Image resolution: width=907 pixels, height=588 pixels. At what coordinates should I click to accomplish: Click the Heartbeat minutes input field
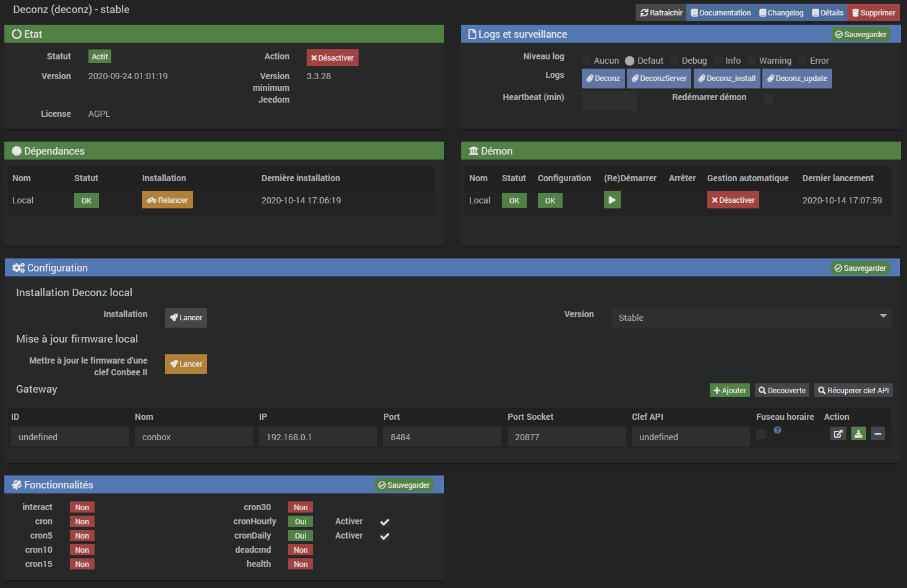[x=609, y=100]
